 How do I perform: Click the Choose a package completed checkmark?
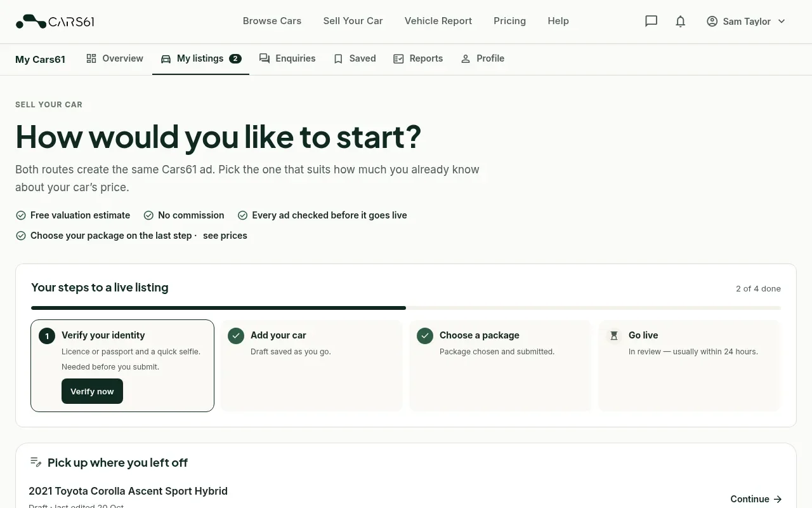(425, 336)
